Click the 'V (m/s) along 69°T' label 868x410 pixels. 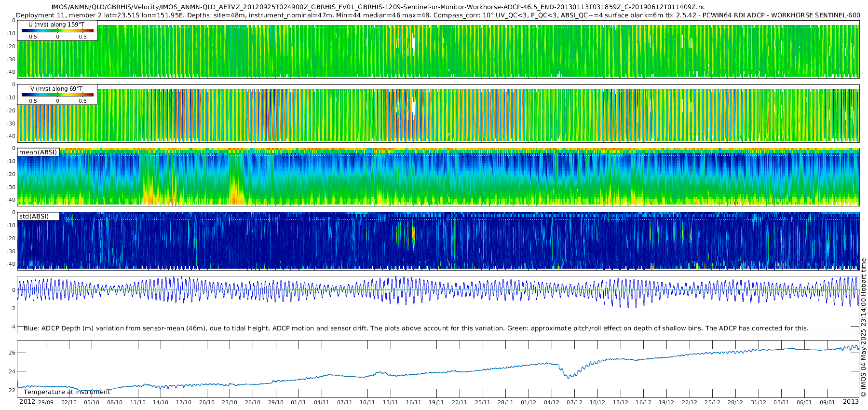tap(56, 89)
